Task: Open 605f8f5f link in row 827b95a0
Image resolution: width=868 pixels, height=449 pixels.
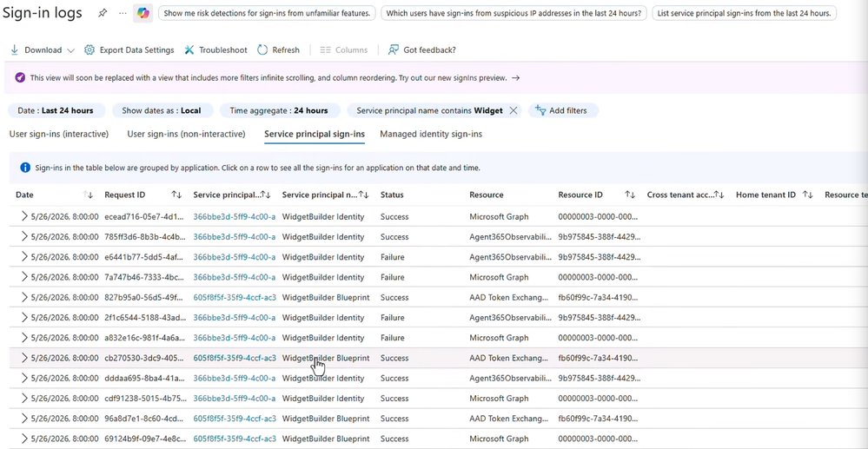Action: 235,297
